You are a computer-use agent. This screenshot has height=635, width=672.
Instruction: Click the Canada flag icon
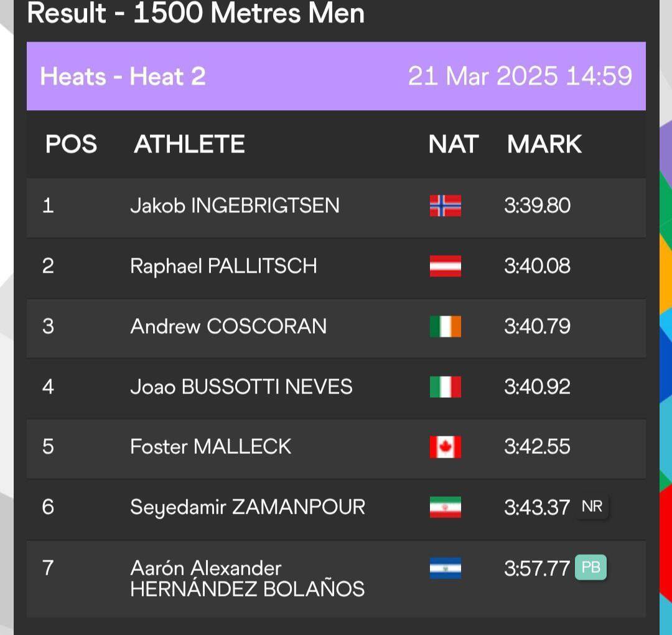pos(446,447)
